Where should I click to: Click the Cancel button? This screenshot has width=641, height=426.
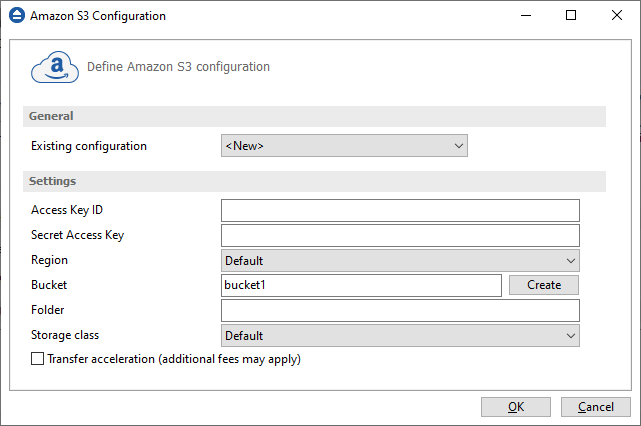coord(596,407)
